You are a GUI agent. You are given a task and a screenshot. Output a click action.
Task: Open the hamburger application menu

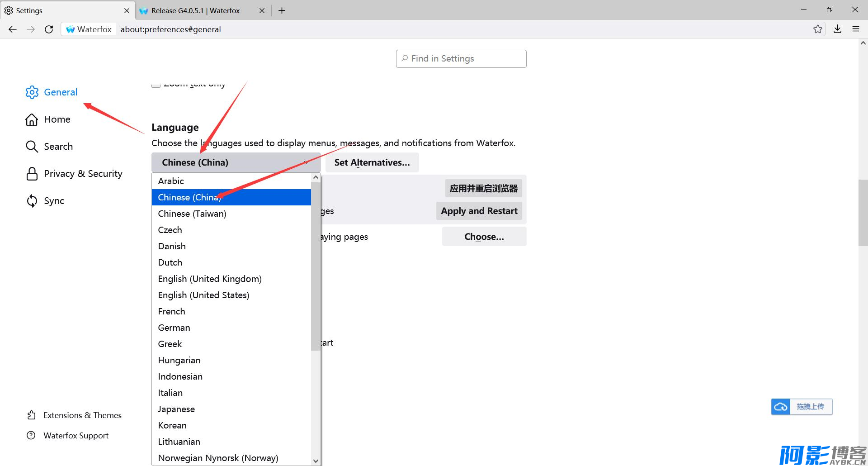click(x=856, y=29)
